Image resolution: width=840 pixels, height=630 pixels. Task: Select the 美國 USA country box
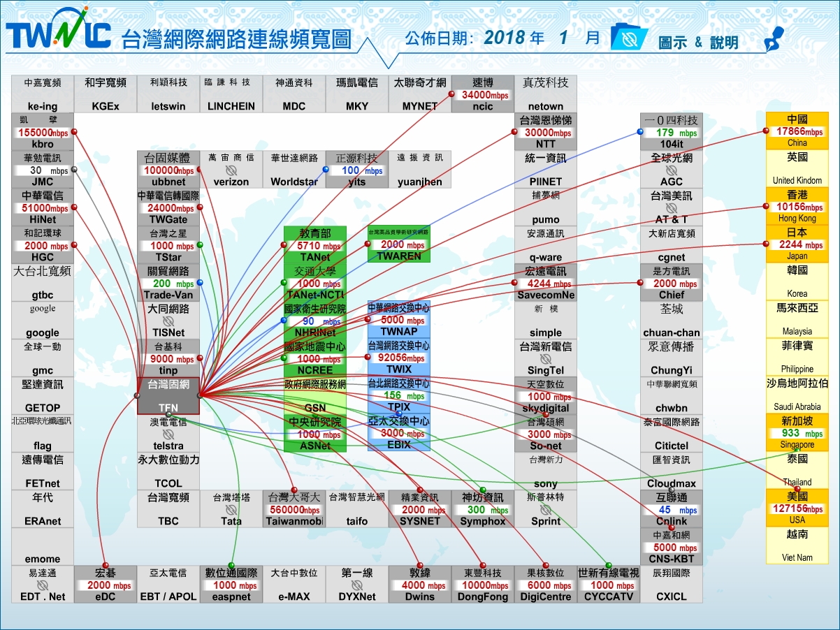click(x=797, y=508)
